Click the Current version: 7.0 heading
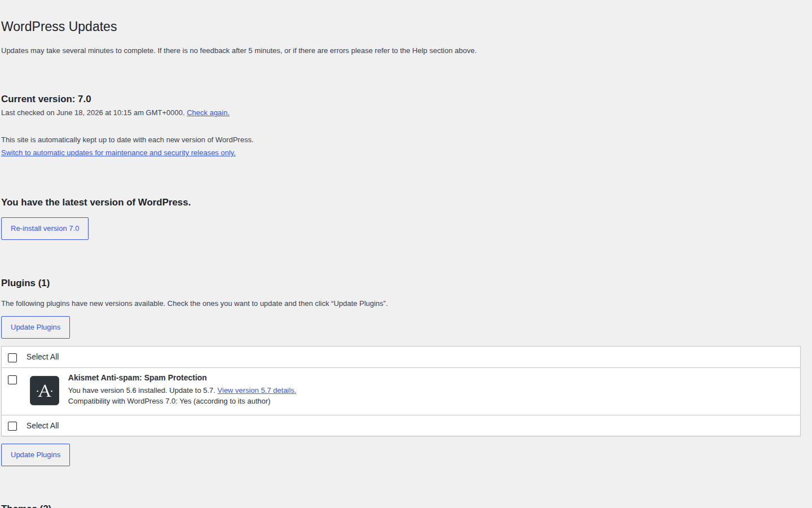 [46, 99]
